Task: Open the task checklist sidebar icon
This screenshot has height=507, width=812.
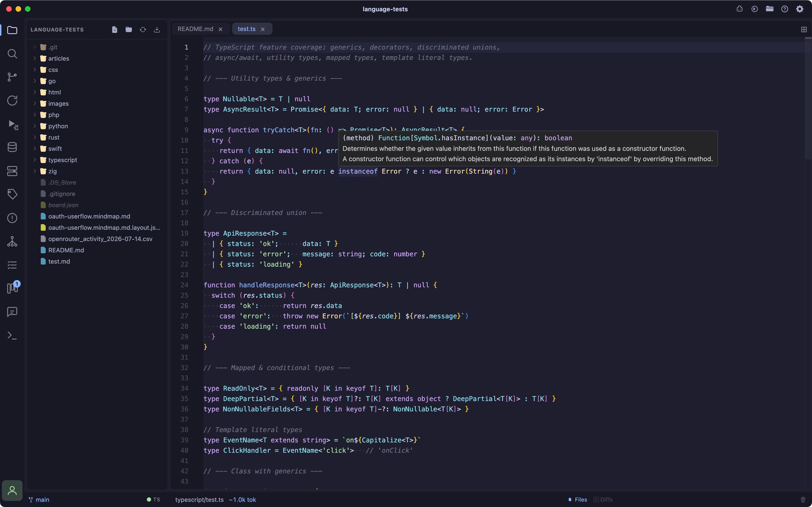Action: point(12,265)
